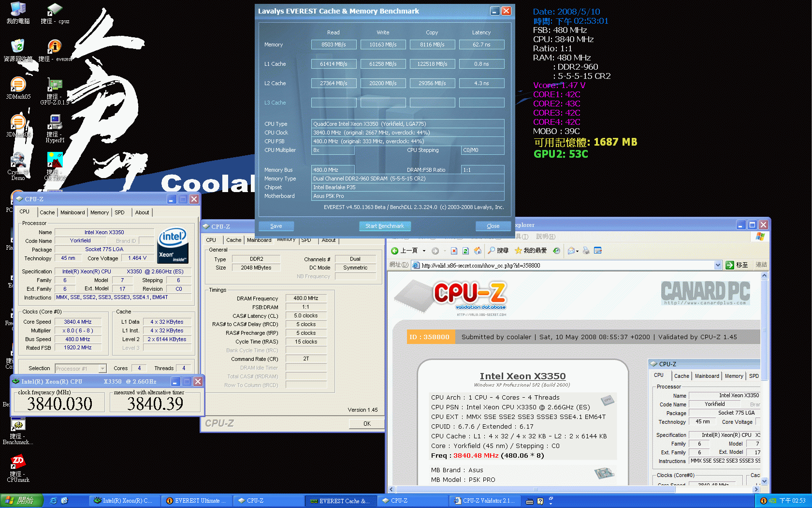The width and height of the screenshot is (812, 508).
Task: Click the Memory Read value 8503 MB/s
Action: [333, 45]
